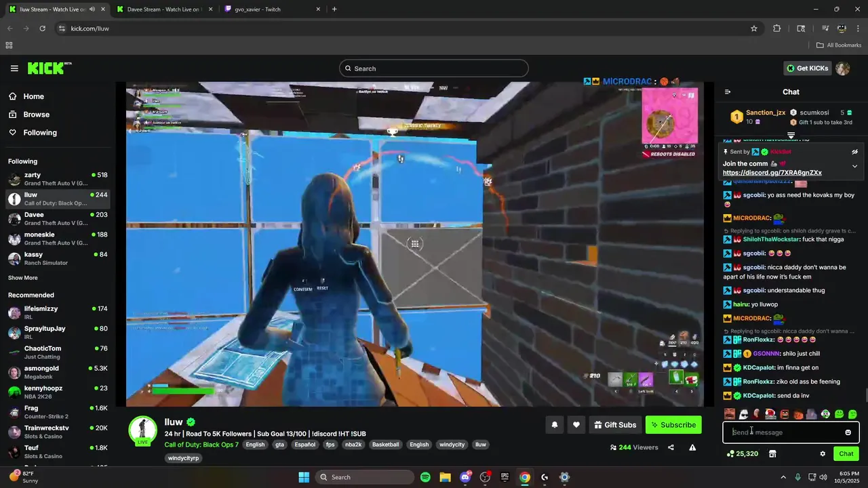Click the 25,320 channel points balance
Image resolution: width=868 pixels, height=488 pixels.
click(x=743, y=454)
